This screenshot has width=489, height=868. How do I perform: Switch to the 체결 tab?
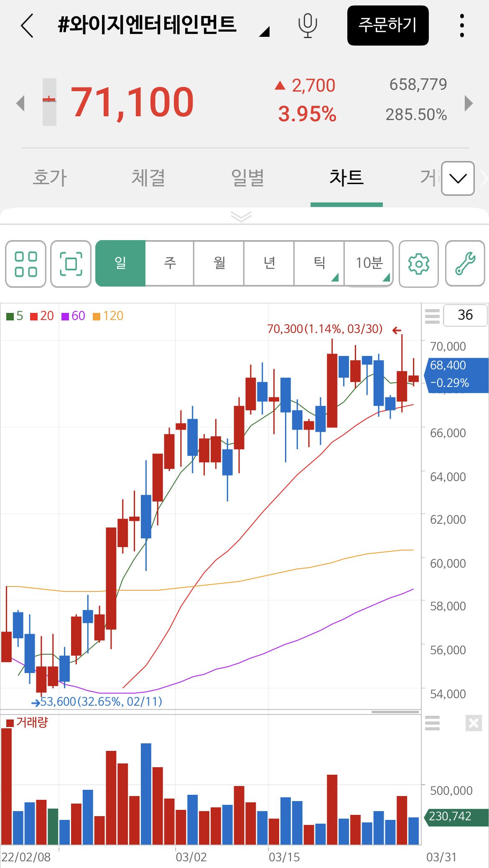149,178
